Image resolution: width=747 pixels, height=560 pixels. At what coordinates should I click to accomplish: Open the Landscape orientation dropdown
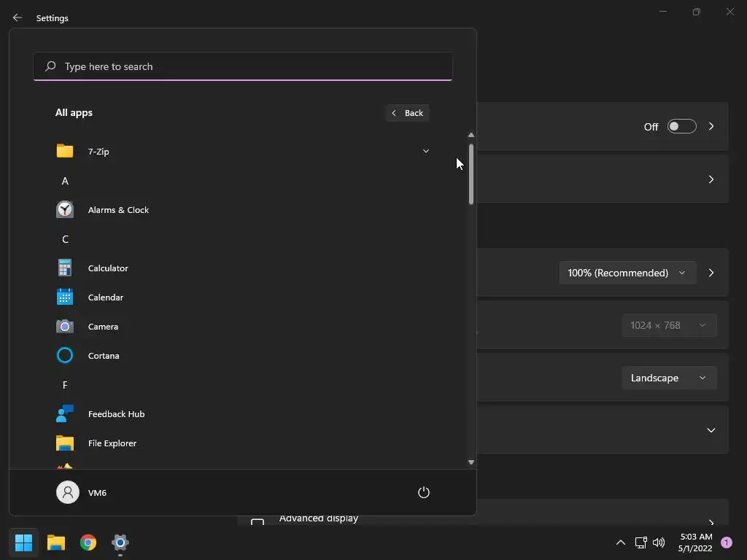click(669, 378)
